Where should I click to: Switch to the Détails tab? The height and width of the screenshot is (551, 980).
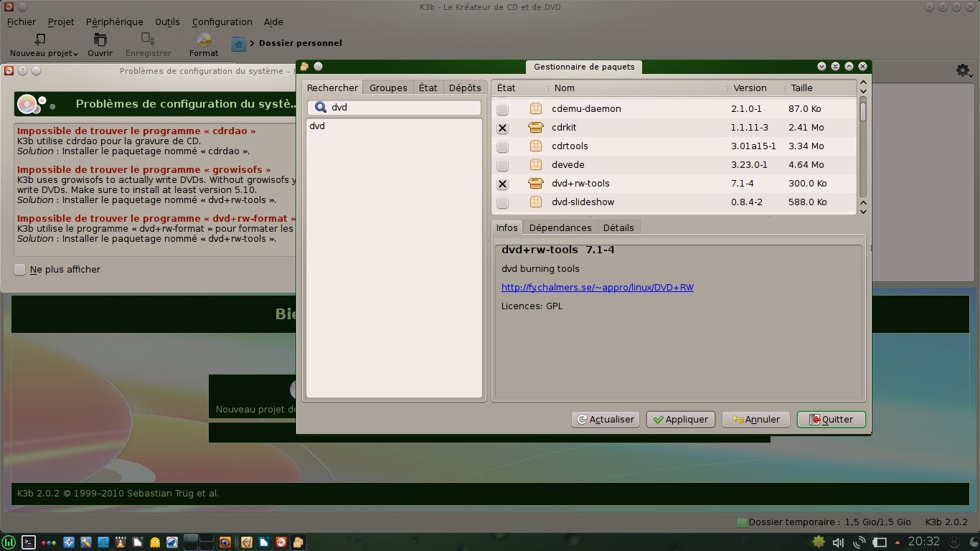(618, 227)
